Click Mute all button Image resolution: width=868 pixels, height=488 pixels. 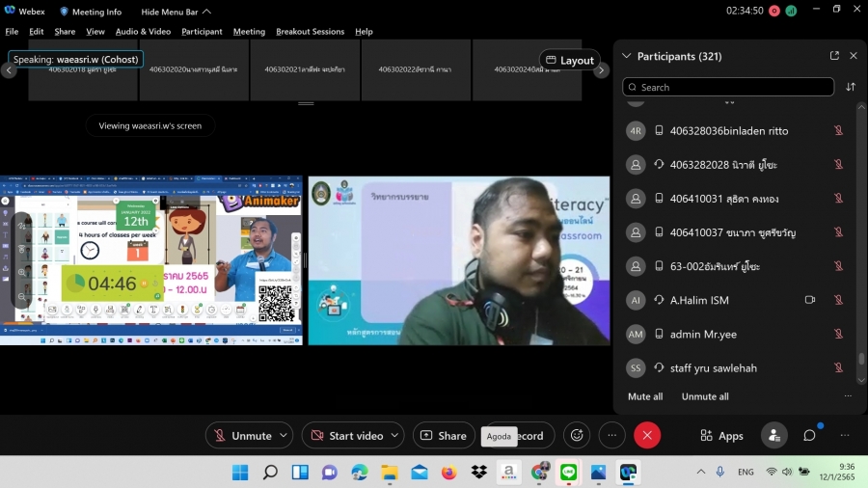(x=645, y=396)
